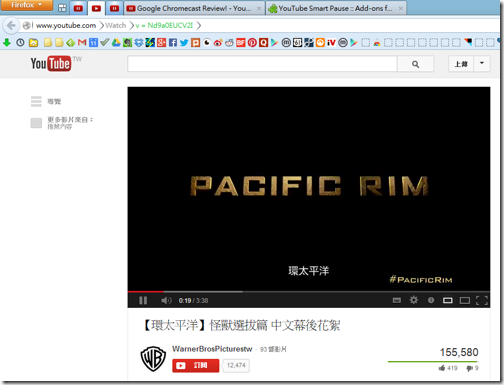Go back with the browser back arrow
Viewport: 504px width, 385px height.
(x=11, y=25)
